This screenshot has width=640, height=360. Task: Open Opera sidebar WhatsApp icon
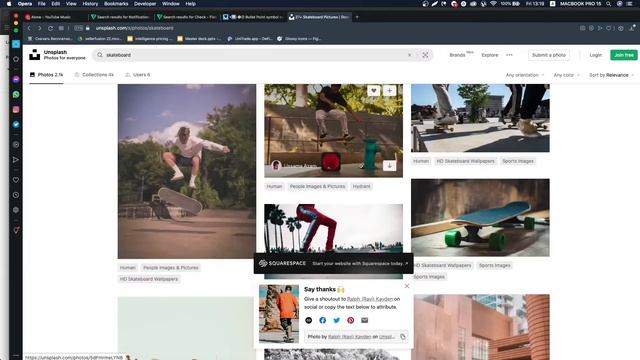click(16, 94)
